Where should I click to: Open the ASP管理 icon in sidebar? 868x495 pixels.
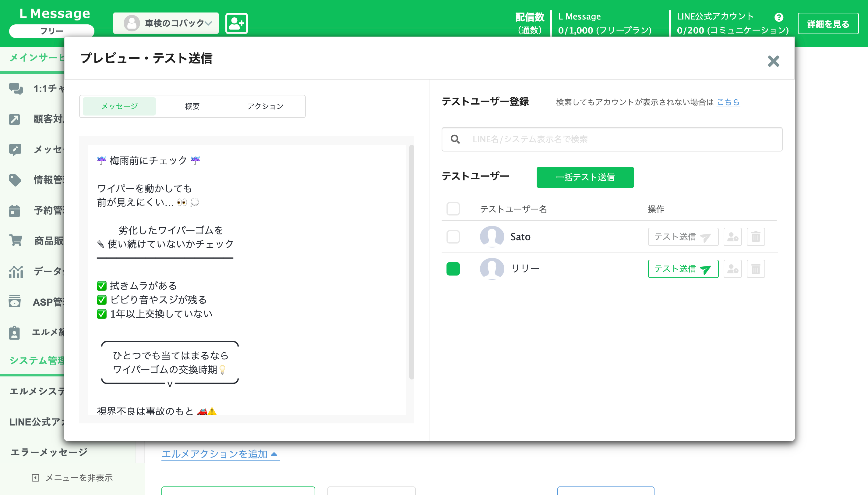[15, 301]
